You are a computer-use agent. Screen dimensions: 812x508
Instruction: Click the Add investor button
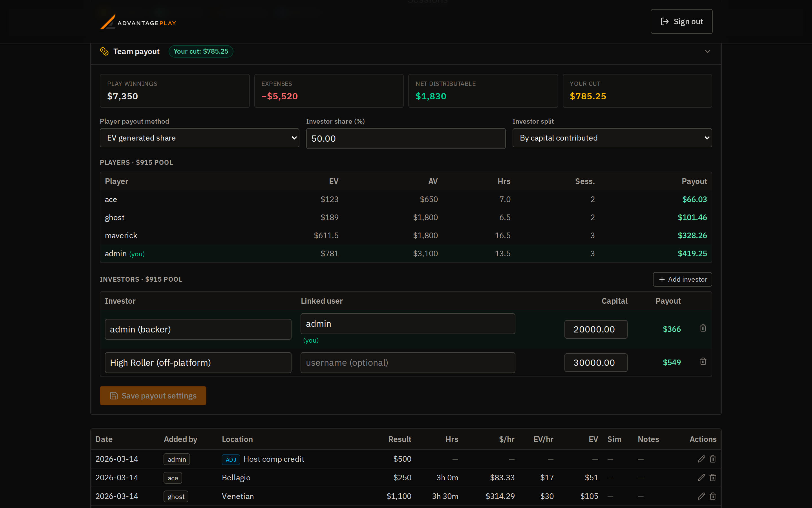point(683,279)
